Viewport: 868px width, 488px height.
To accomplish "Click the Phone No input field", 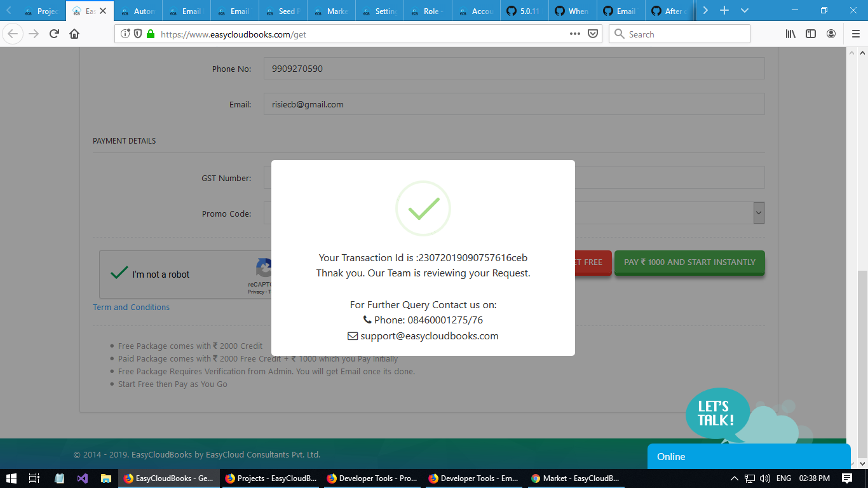I will 514,69.
